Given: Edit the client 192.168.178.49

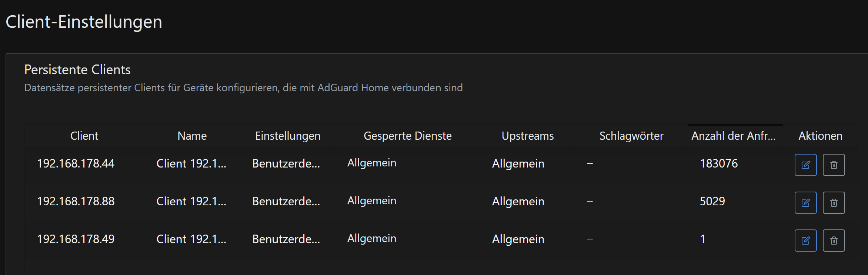Looking at the screenshot, I should click(x=805, y=241).
